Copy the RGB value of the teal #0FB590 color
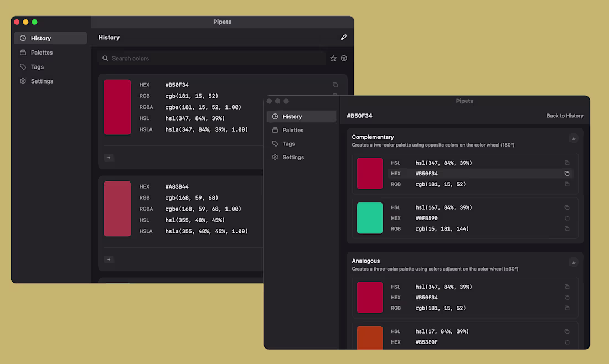 [566, 228]
